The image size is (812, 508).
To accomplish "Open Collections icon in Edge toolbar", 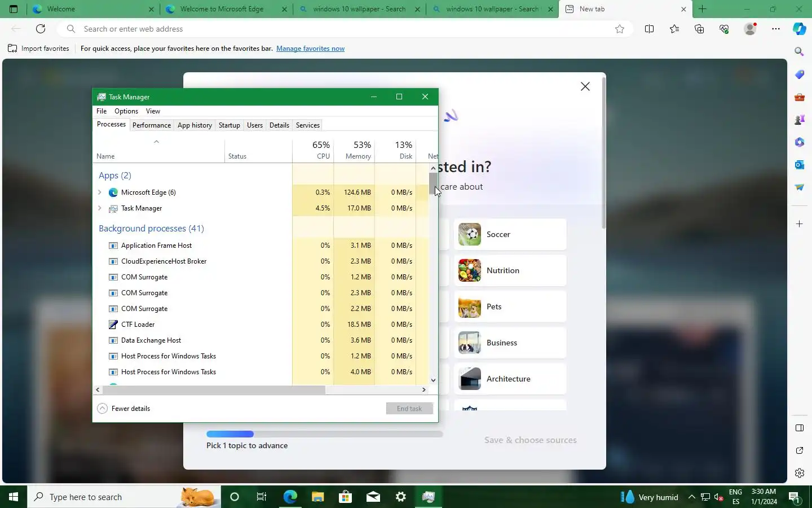I will (x=699, y=29).
